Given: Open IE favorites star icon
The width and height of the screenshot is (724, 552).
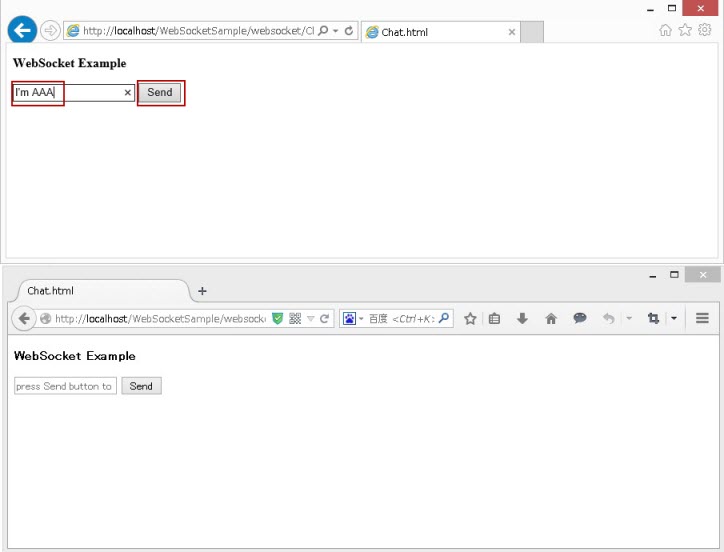Looking at the screenshot, I should coord(685,30).
